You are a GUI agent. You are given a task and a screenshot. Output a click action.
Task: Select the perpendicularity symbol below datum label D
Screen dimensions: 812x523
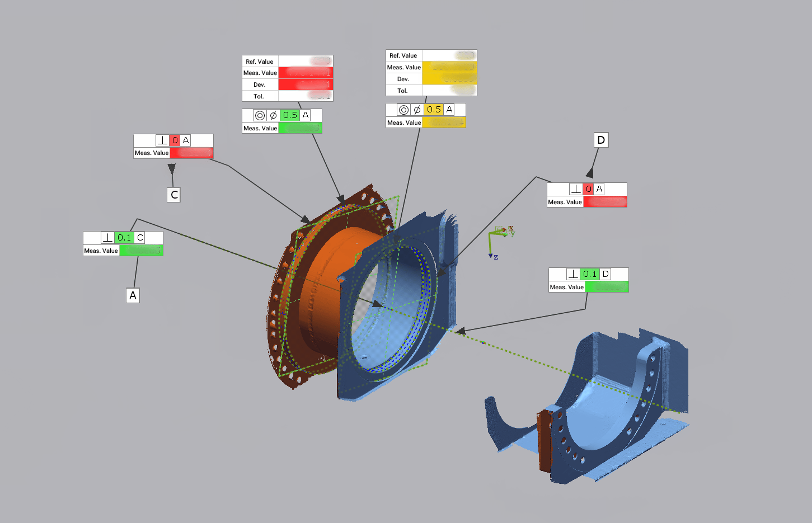point(576,189)
